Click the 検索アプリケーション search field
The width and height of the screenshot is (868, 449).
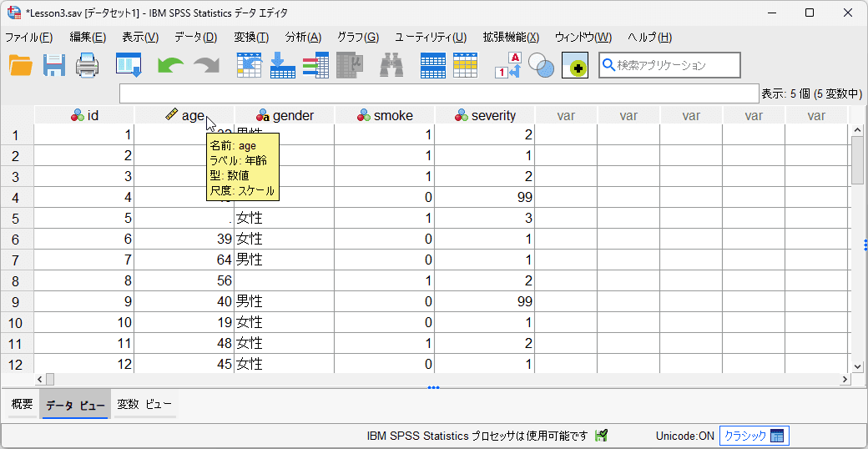[x=669, y=65]
